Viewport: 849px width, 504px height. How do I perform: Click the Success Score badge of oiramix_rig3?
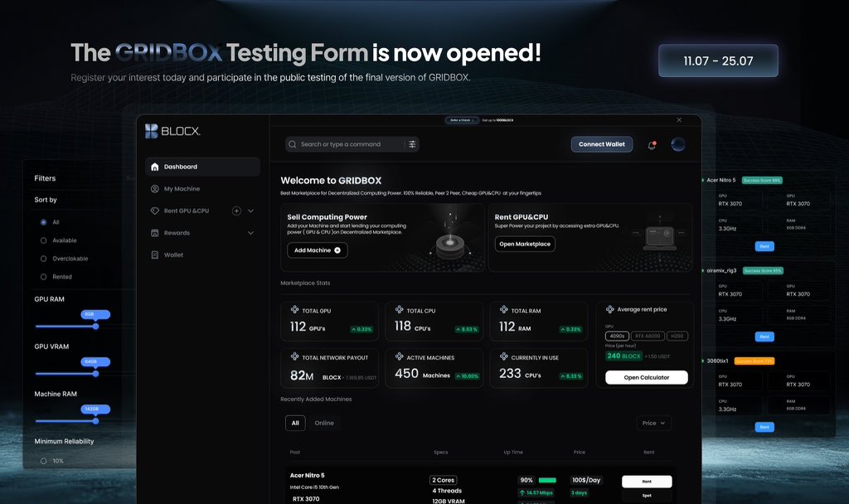tap(763, 271)
